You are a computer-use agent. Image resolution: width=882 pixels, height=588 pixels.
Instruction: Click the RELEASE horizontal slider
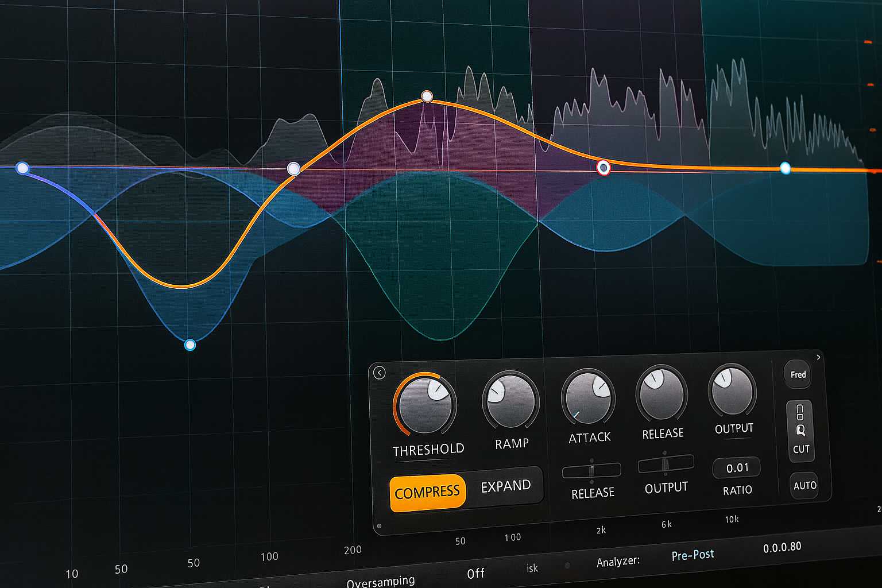tap(591, 471)
